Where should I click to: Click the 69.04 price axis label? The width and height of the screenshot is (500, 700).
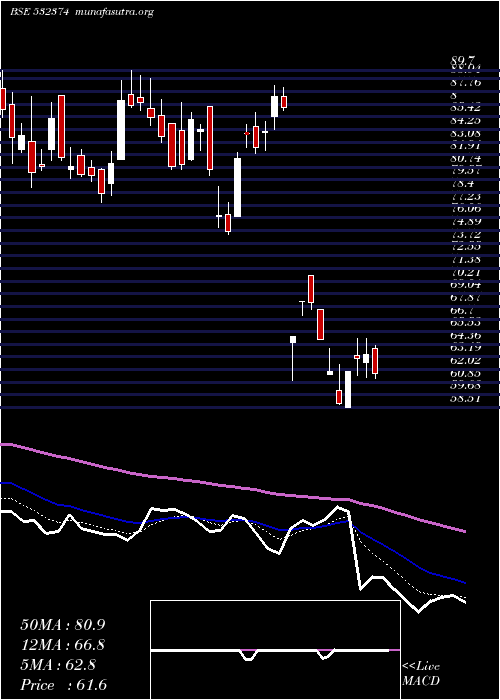pyautogui.click(x=465, y=285)
